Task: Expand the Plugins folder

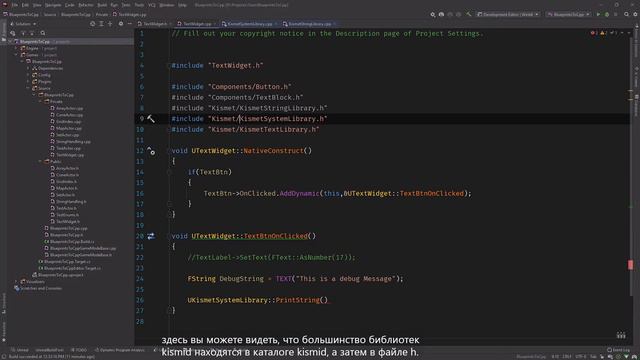Action: click(29, 82)
